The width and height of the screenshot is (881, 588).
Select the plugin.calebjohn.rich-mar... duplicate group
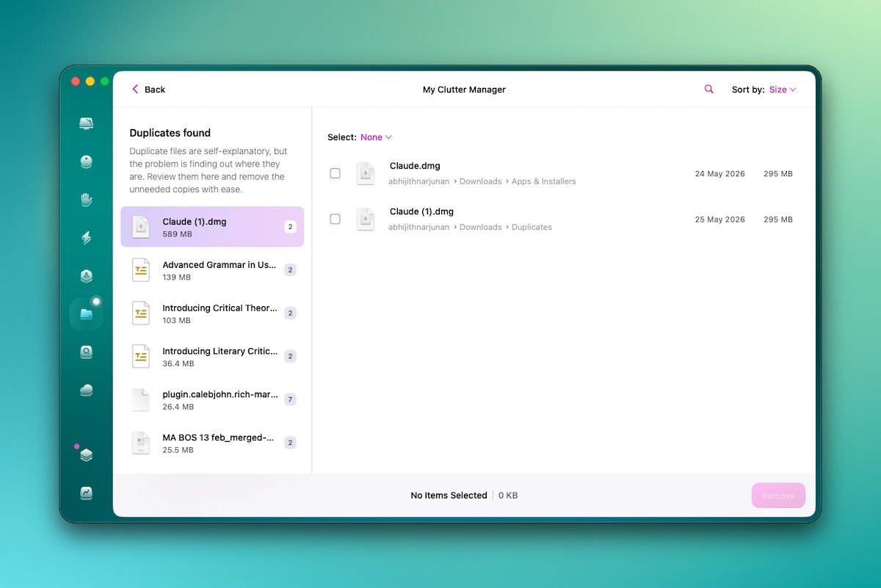tap(212, 400)
